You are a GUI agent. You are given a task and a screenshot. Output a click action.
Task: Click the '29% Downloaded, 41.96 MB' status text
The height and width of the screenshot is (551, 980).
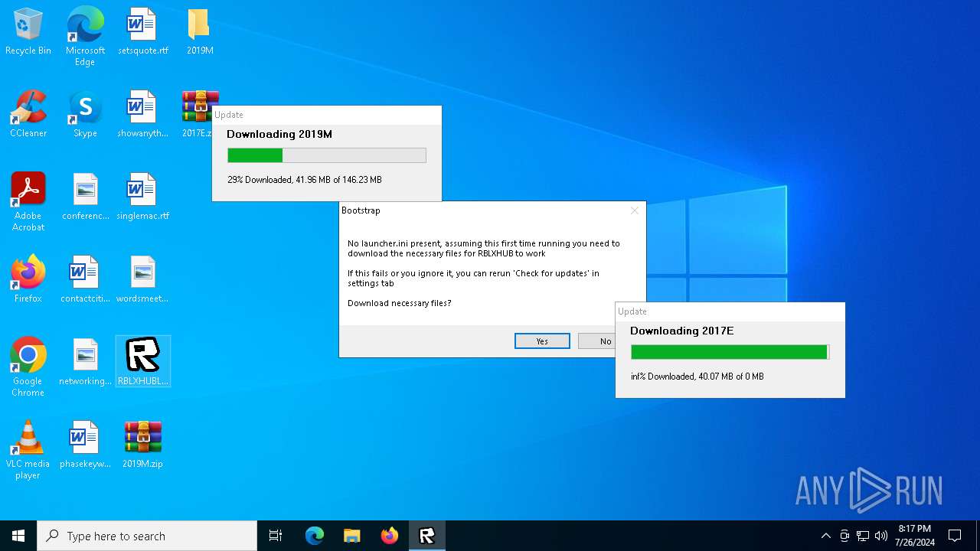coord(305,180)
